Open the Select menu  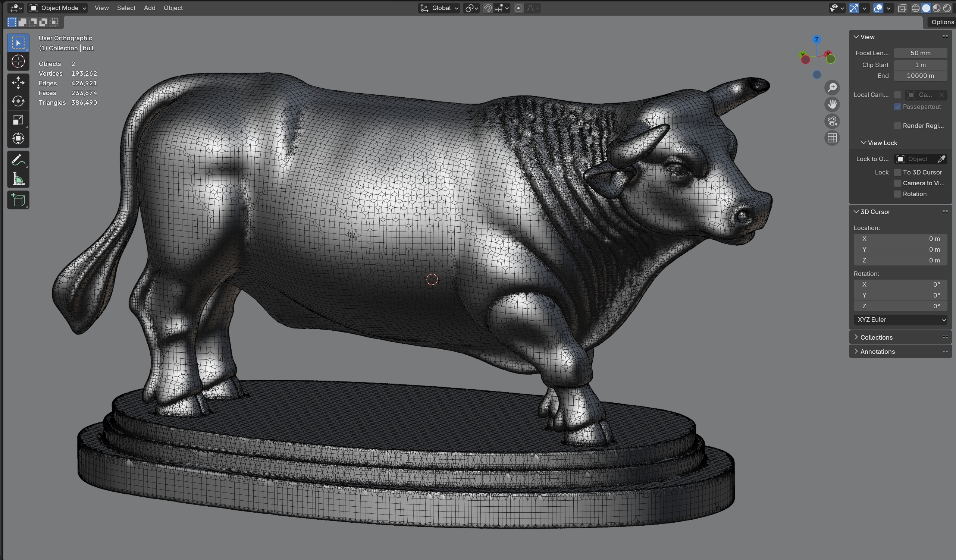pos(126,7)
